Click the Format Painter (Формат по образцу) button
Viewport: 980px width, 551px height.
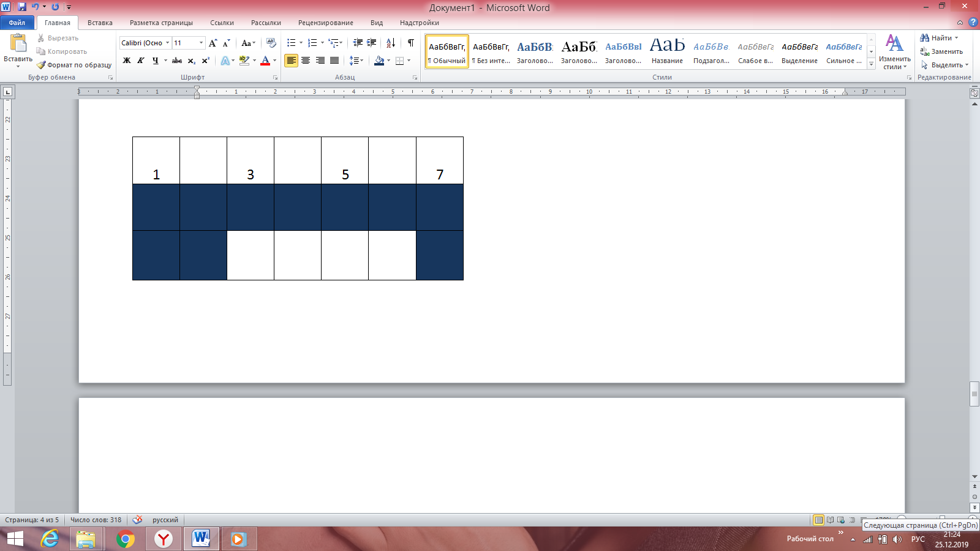(74, 65)
